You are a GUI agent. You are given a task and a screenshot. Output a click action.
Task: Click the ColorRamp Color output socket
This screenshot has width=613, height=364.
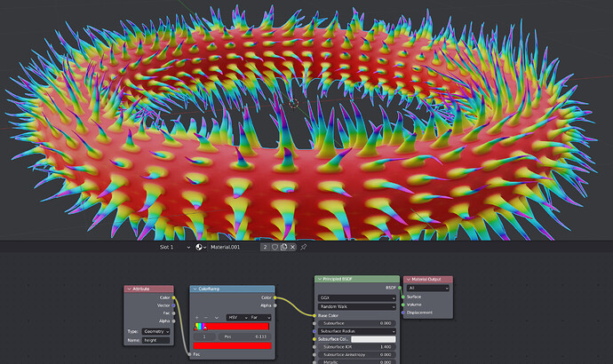(275, 297)
